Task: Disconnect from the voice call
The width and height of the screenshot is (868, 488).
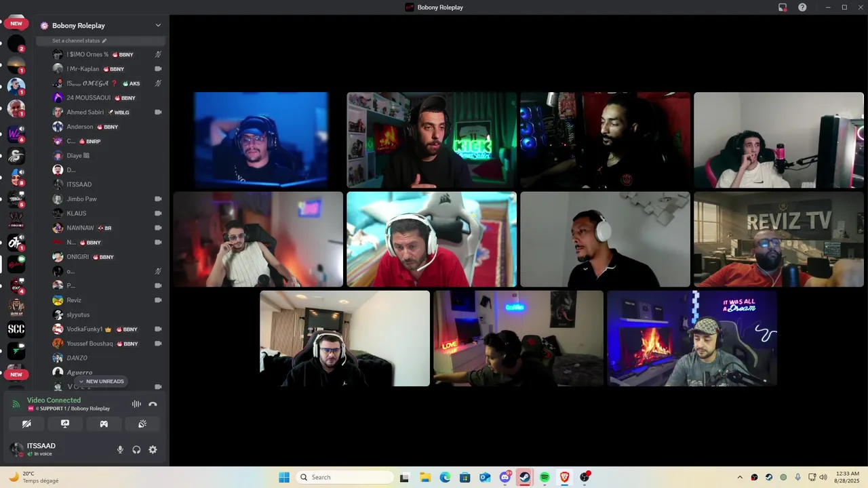Action: 153,404
